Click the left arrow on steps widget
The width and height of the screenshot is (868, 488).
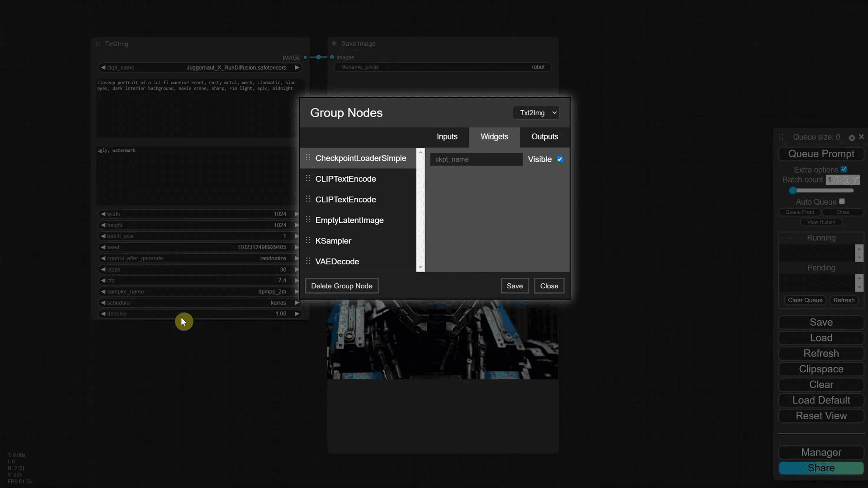click(103, 269)
